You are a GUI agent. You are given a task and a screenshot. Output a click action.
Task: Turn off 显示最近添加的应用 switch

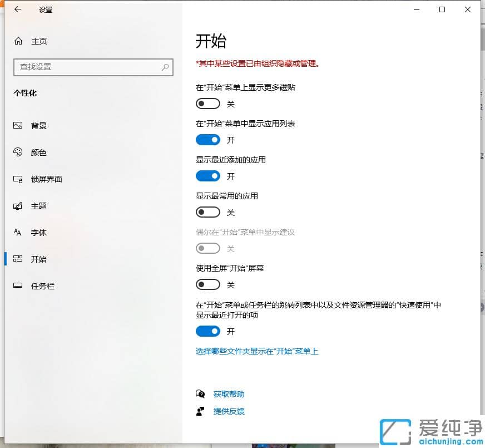coord(208,176)
